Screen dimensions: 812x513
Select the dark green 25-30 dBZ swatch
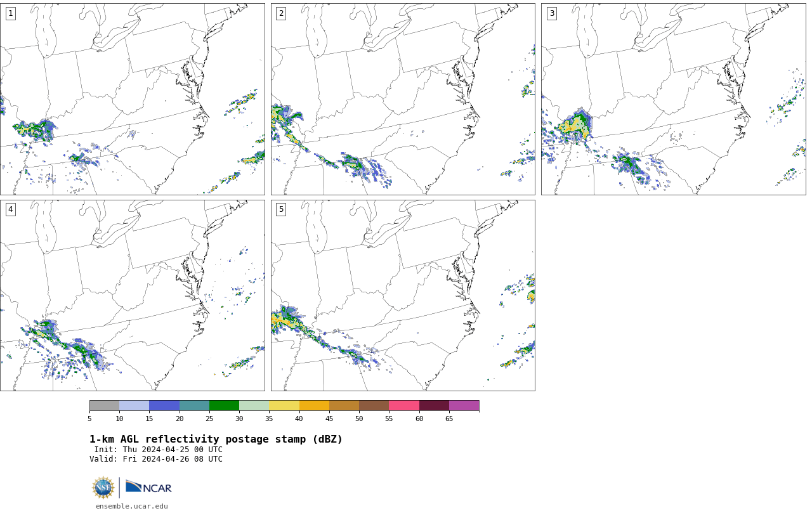[x=225, y=406]
